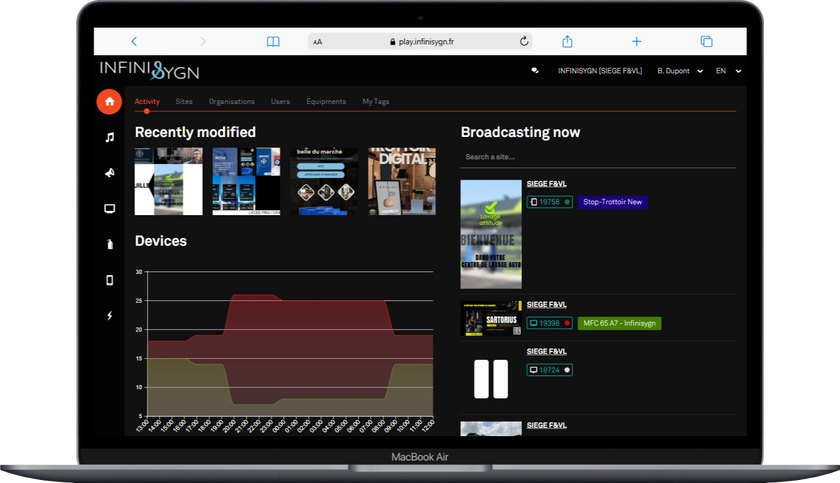This screenshot has height=483, width=840.
Task: Open the spray bottle icon in sidebar
Action: [110, 244]
